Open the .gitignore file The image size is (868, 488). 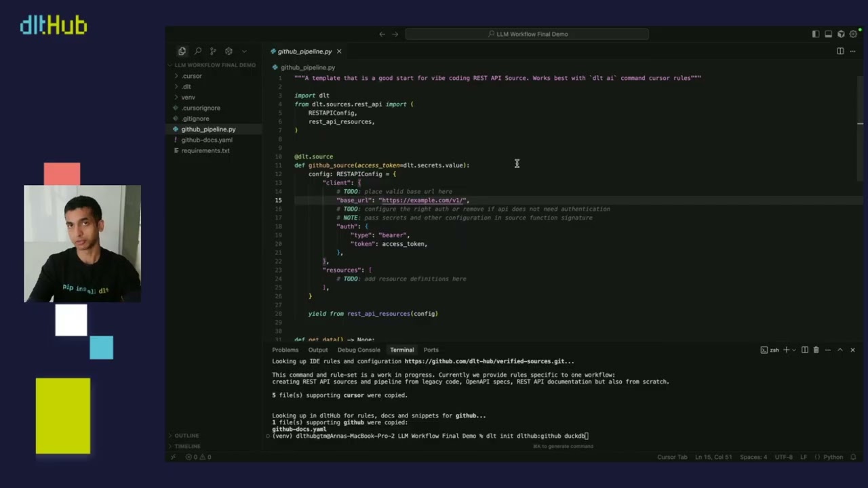pyautogui.click(x=195, y=119)
